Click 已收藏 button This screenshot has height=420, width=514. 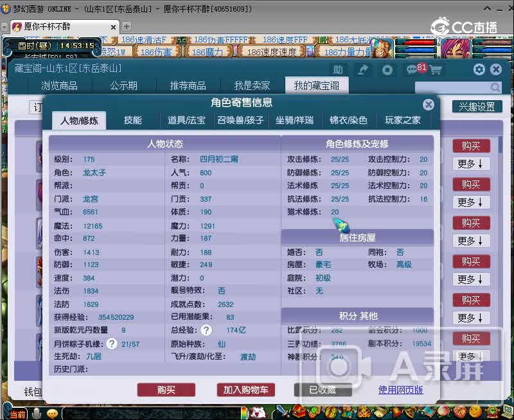click(323, 390)
